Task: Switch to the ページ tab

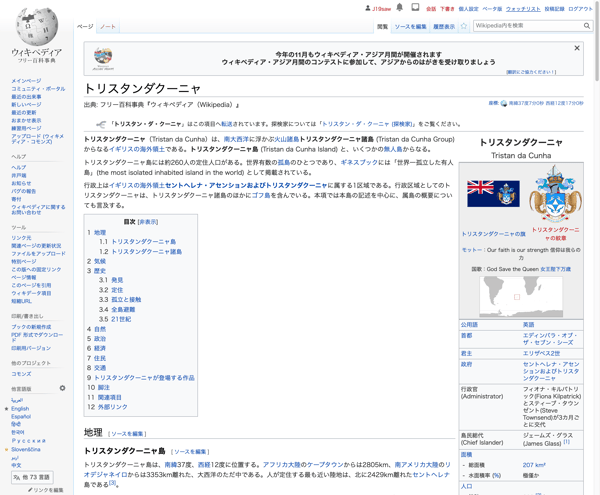Action: pos(85,26)
